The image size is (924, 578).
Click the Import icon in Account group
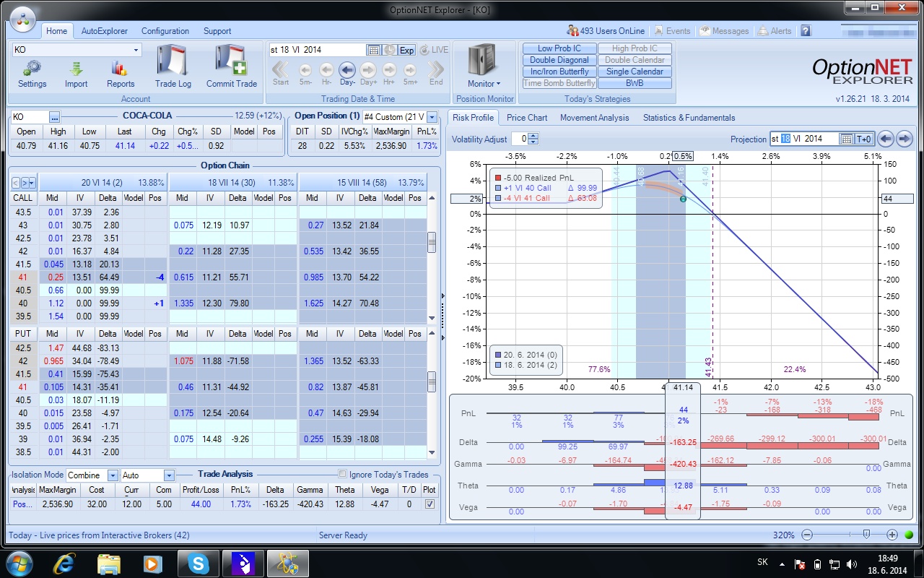point(76,69)
